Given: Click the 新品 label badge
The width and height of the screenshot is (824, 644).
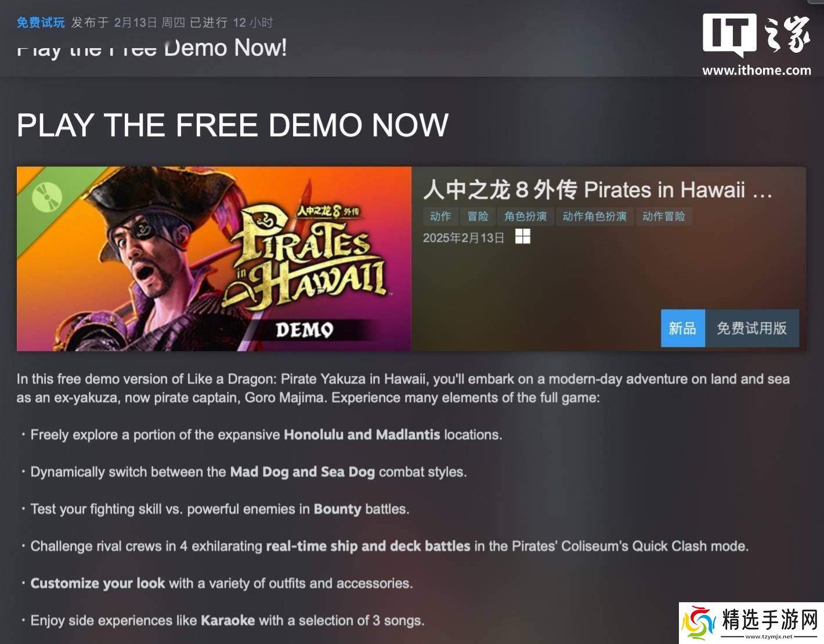Looking at the screenshot, I should click(682, 328).
